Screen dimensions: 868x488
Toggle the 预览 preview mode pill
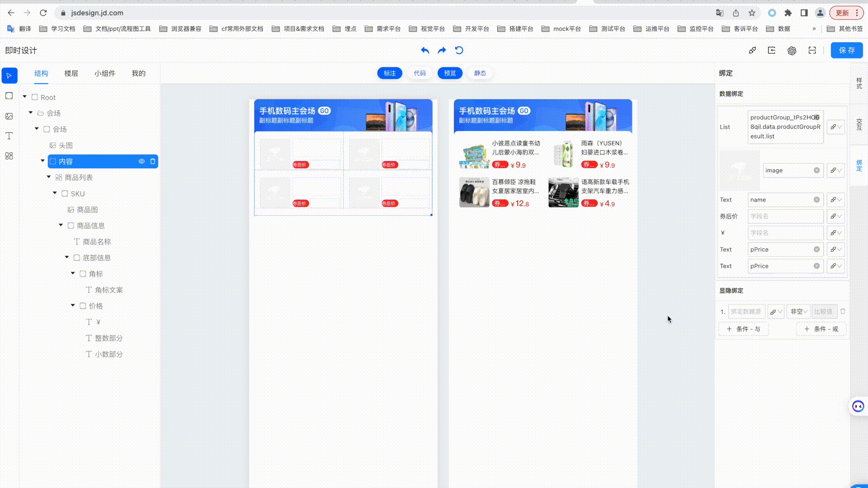[x=449, y=73]
